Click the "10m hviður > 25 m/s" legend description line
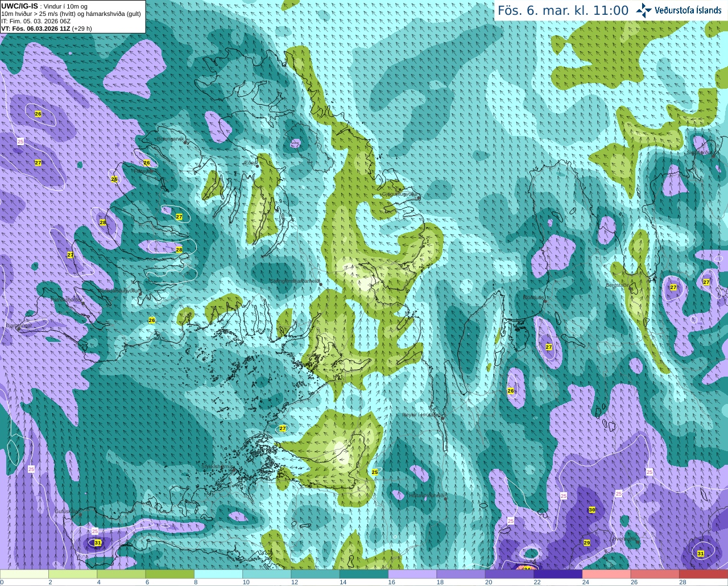The height and width of the screenshot is (586, 728). 71,14
